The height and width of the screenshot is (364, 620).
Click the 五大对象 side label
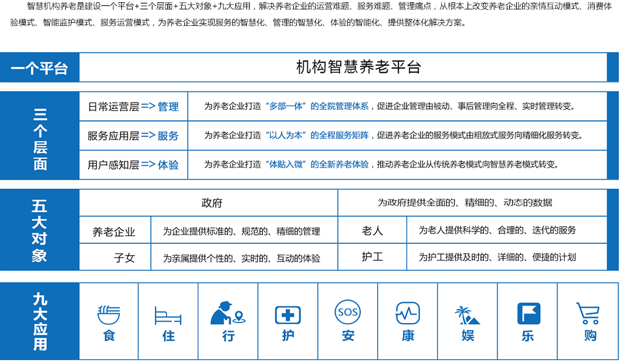[x=40, y=230]
